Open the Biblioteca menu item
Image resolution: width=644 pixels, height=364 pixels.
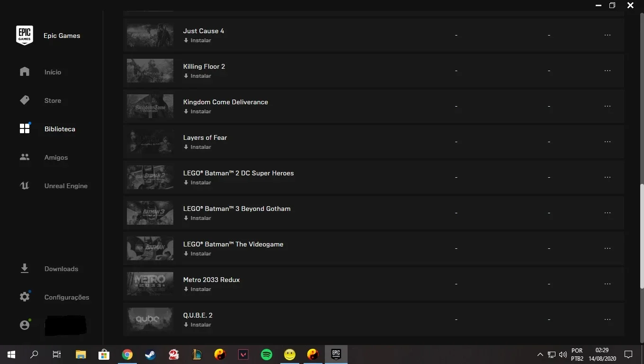pos(60,129)
